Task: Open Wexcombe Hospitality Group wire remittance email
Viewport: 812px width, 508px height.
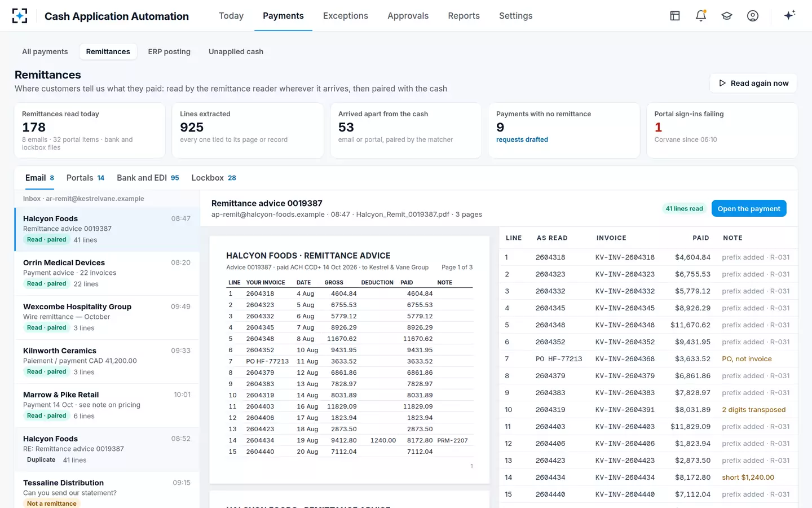Action: pyautogui.click(x=107, y=317)
